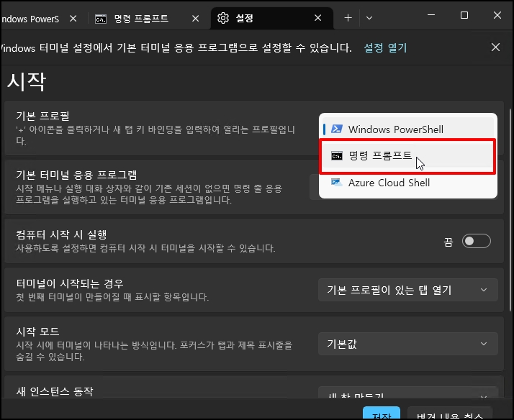
Task: Click the 저장 button
Action: click(382, 413)
